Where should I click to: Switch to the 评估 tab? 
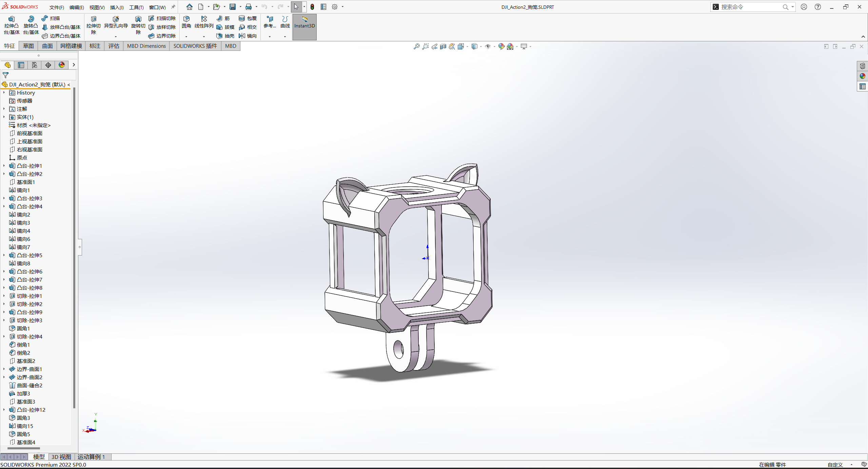click(114, 46)
